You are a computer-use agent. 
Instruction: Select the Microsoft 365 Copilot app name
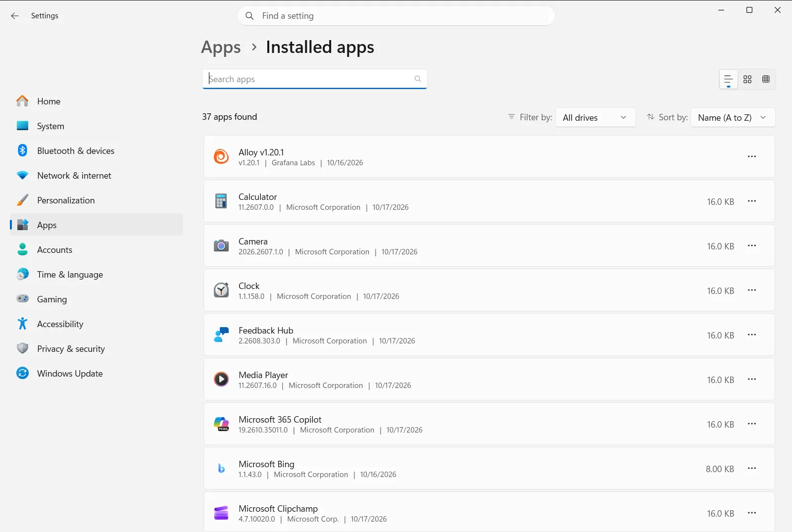coord(280,420)
